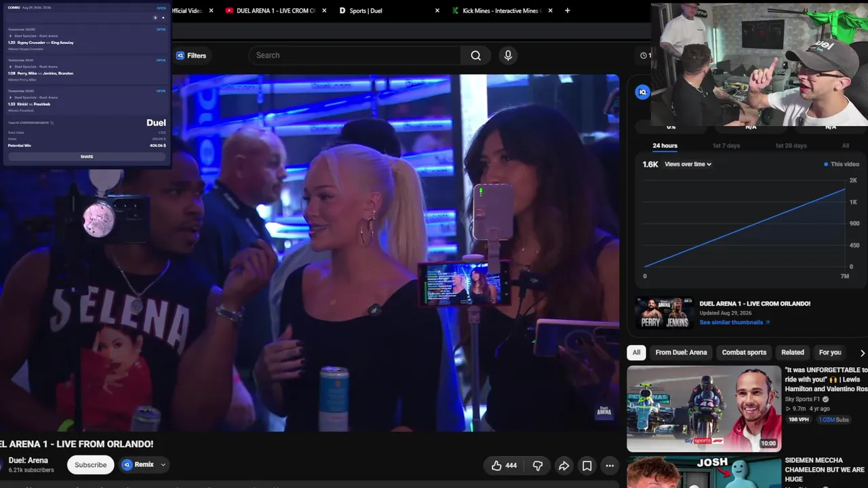Open the "It was UNFORGETTABLE" video title
This screenshot has height=488, width=868.
[x=826, y=380]
